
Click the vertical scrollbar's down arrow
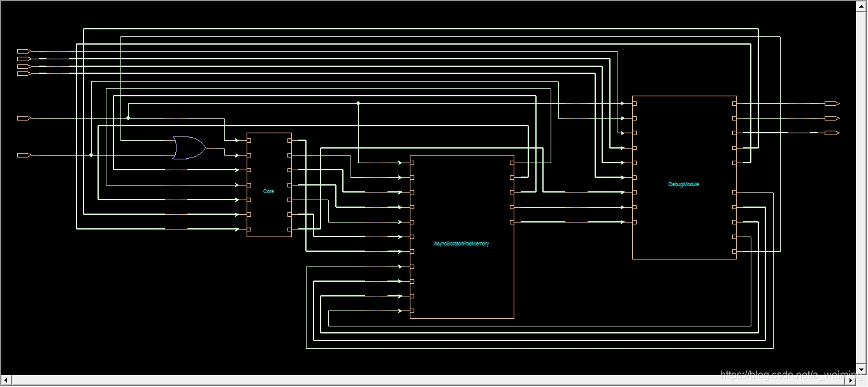[x=862, y=370]
